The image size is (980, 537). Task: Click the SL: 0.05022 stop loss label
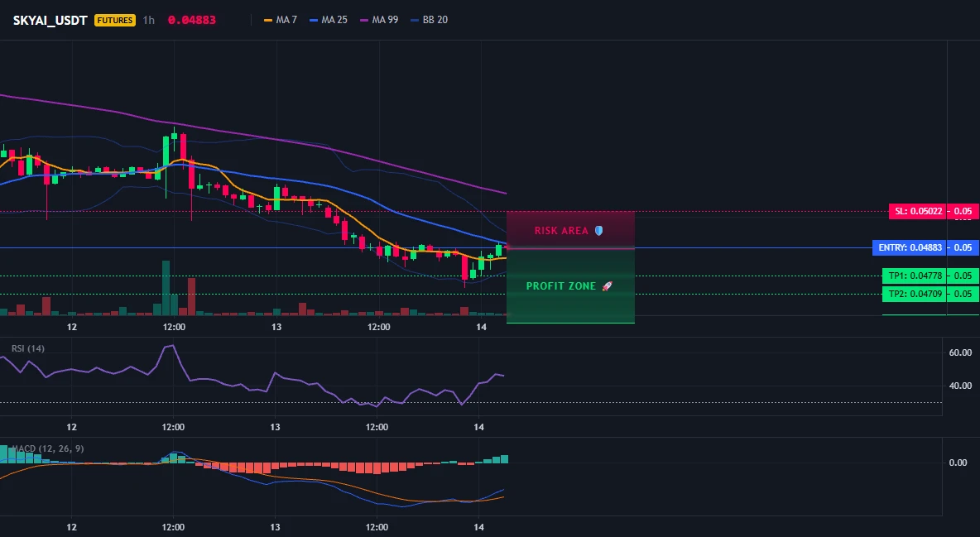pyautogui.click(x=918, y=211)
